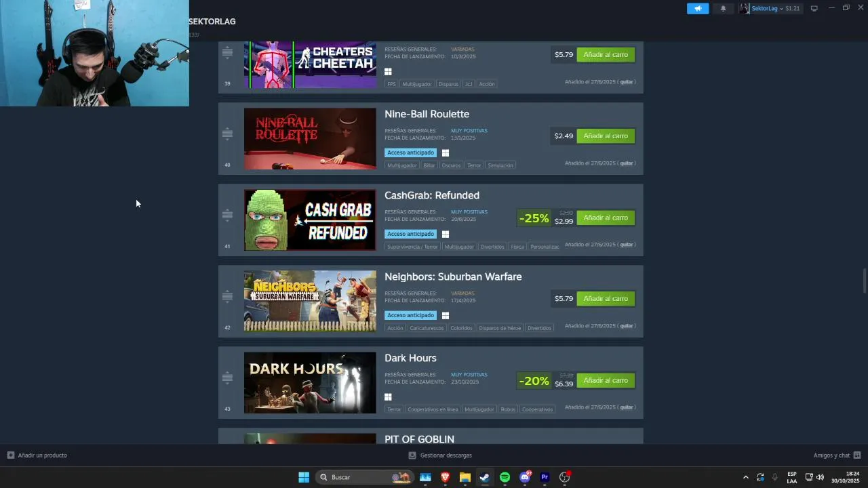Open Steam notifications bell
The width and height of the screenshot is (868, 488).
point(723,8)
